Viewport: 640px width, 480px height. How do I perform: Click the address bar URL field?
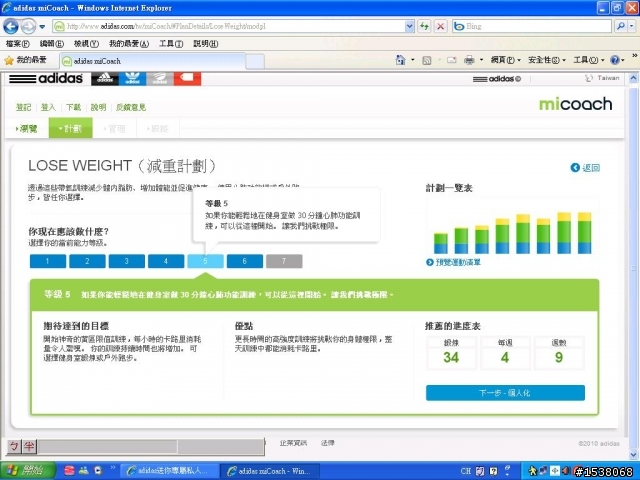(x=230, y=27)
